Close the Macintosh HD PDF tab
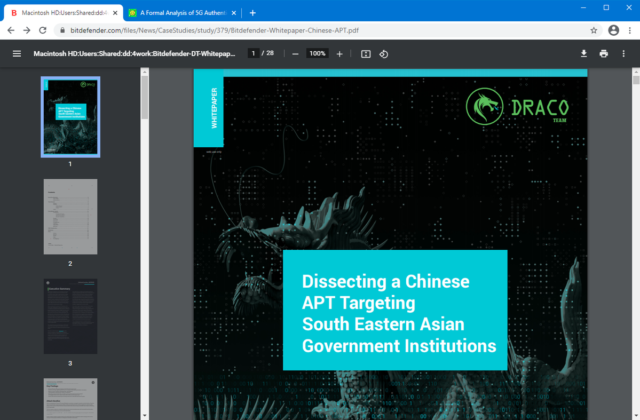The image size is (640, 420). click(115, 13)
